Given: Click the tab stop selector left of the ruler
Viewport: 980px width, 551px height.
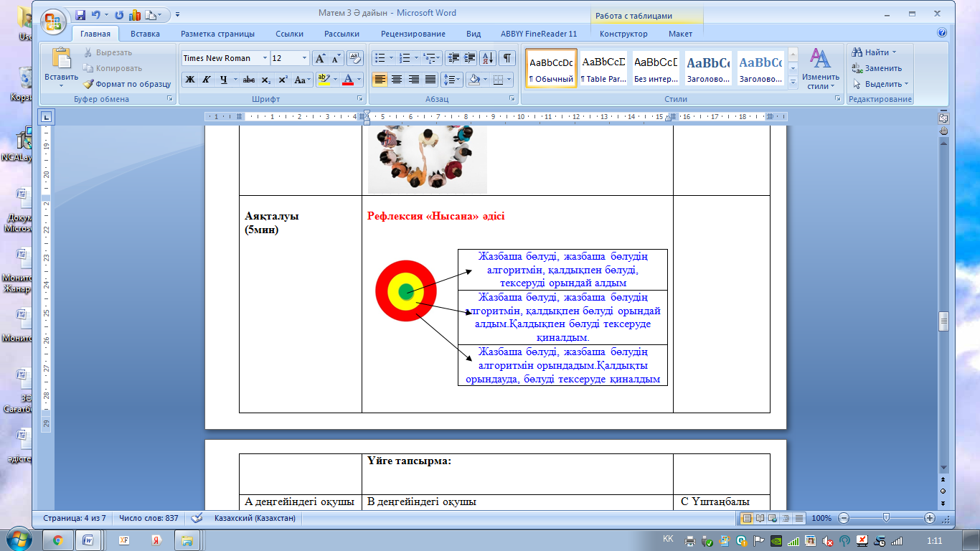Looking at the screenshot, I should (x=46, y=116).
